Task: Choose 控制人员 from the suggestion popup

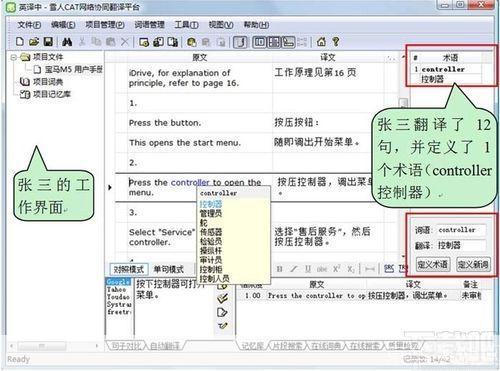Action: pos(214,278)
